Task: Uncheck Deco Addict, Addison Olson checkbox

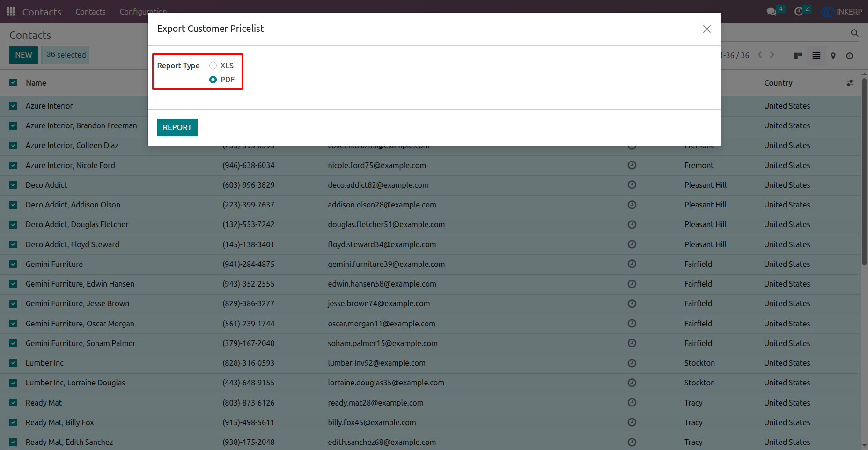Action: [13, 205]
